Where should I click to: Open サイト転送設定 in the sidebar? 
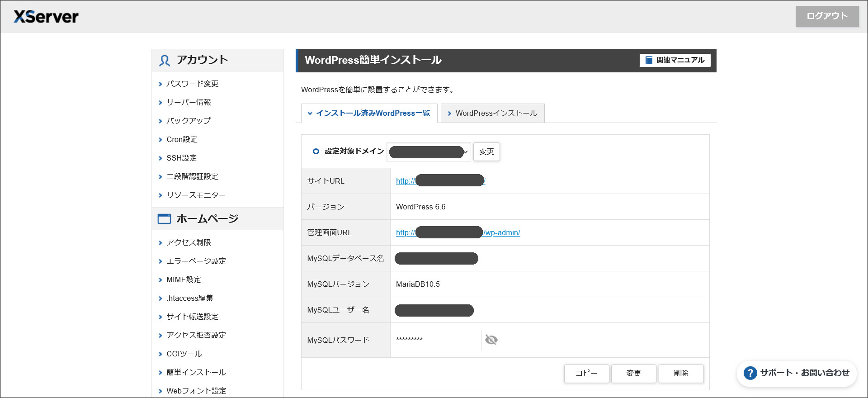coord(192,317)
